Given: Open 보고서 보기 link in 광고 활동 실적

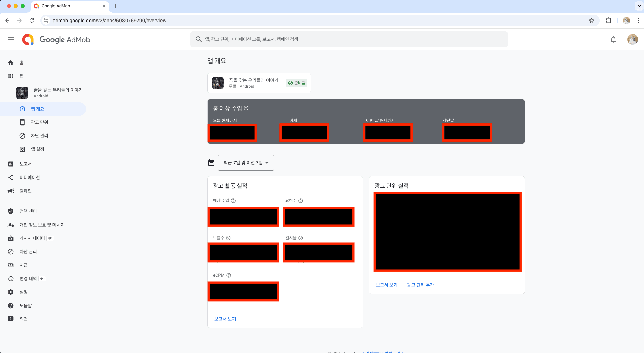Looking at the screenshot, I should (225, 319).
